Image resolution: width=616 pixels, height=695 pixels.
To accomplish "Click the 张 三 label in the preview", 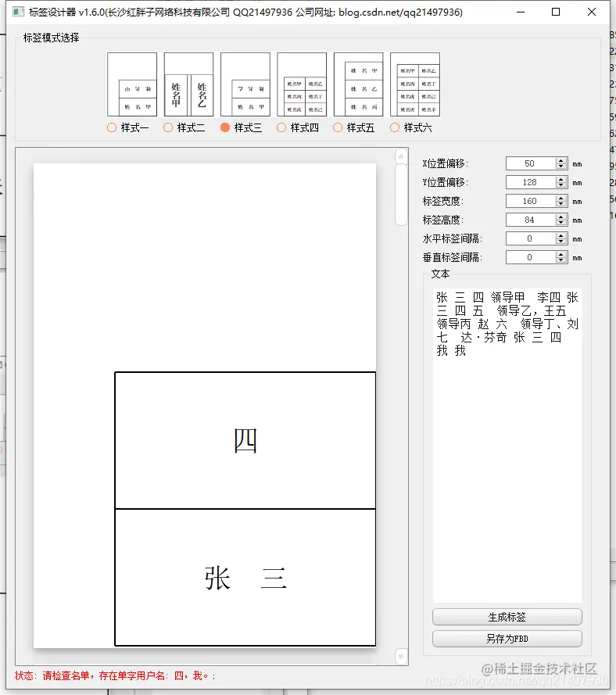I will coord(245,578).
